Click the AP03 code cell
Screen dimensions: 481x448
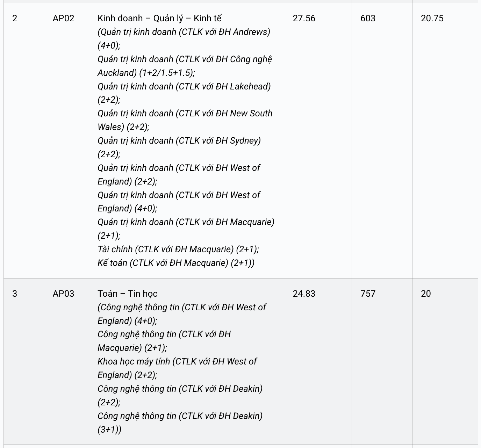click(x=63, y=294)
